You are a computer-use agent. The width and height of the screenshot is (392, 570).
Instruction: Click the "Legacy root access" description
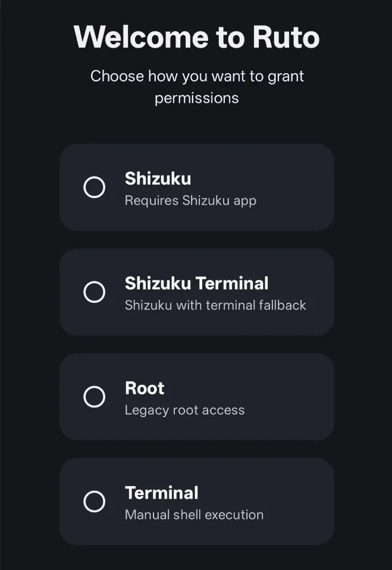coord(184,410)
